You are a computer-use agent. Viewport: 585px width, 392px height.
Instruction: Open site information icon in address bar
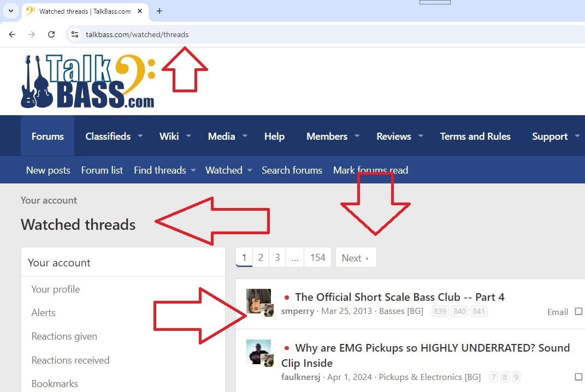click(x=75, y=34)
